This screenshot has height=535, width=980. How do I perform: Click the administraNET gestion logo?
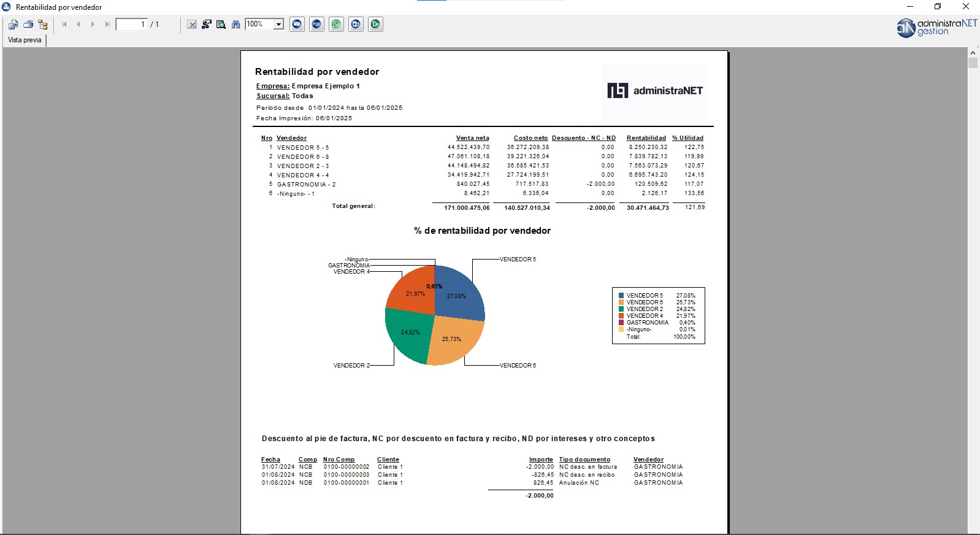click(x=936, y=28)
